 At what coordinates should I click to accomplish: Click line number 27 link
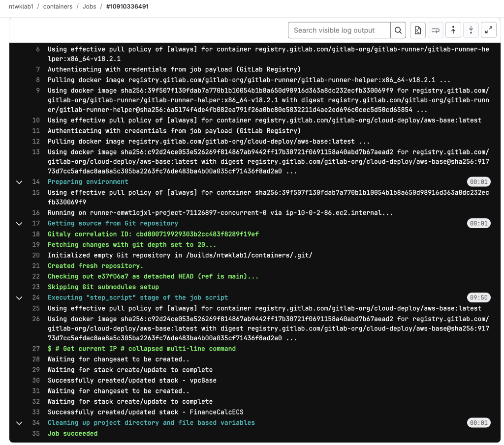(x=36, y=349)
